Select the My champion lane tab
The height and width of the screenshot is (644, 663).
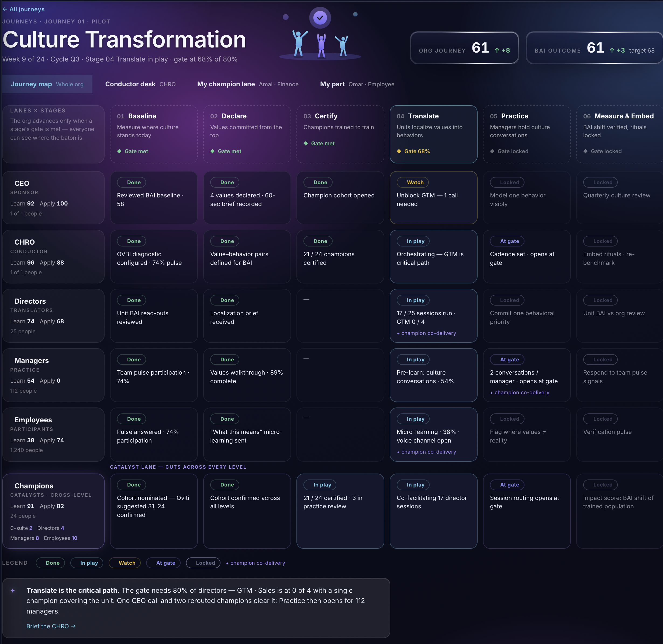(248, 84)
